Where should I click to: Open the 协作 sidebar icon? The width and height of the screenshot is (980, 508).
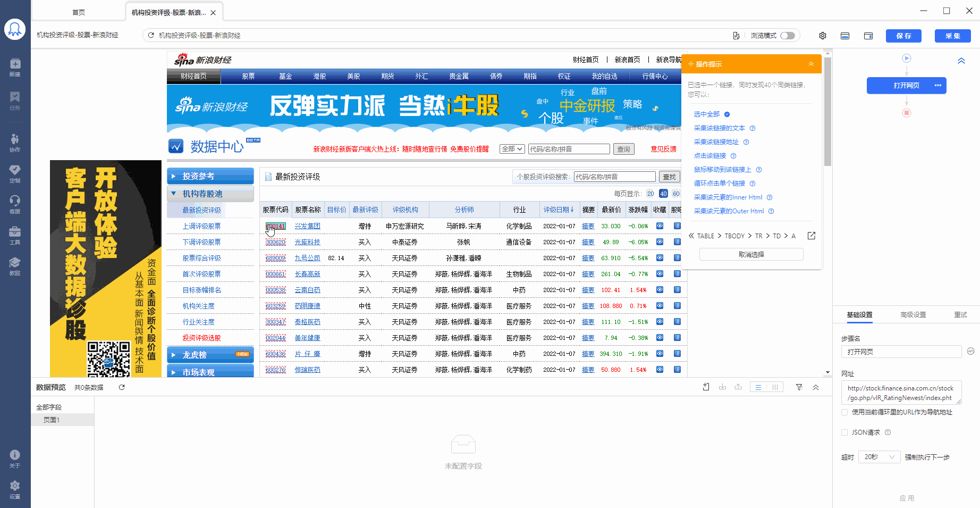15,143
